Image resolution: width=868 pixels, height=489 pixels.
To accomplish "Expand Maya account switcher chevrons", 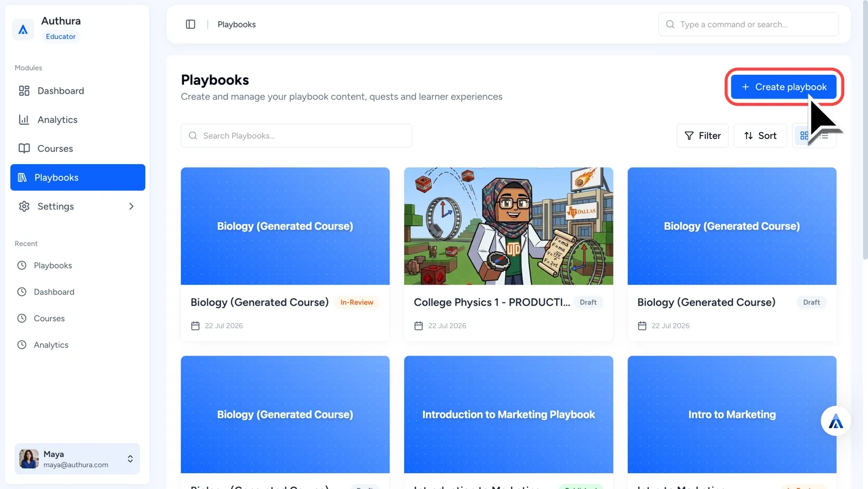I will click(x=130, y=459).
